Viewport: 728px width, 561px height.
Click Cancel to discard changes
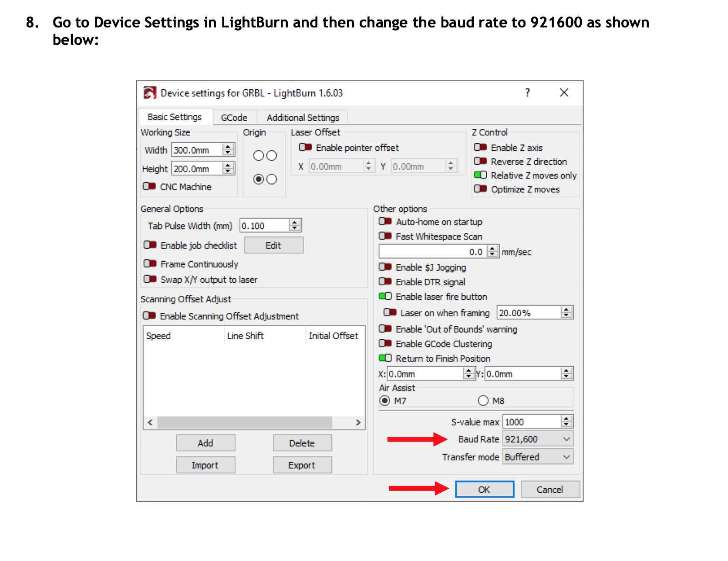550,489
